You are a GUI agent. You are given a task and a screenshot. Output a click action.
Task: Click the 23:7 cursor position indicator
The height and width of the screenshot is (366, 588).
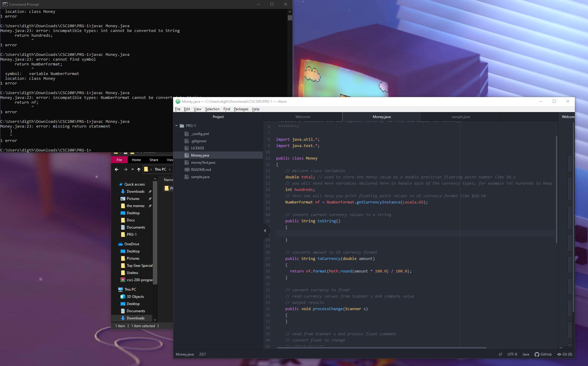click(x=202, y=354)
